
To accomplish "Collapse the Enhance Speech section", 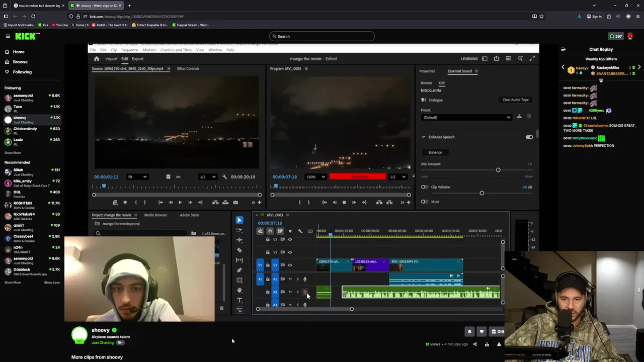I will tap(424, 137).
